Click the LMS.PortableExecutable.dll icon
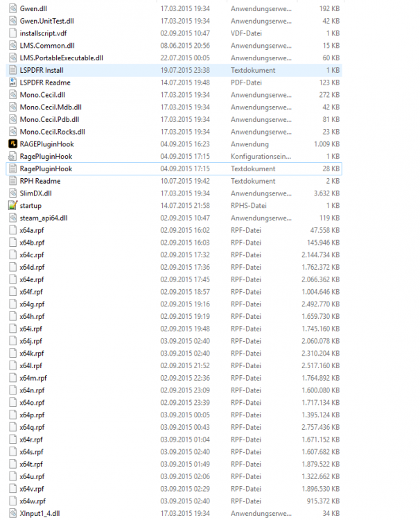 [x=12, y=58]
